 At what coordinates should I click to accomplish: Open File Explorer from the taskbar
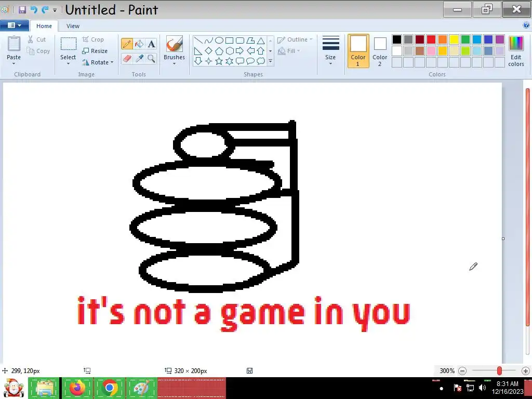coord(45,388)
